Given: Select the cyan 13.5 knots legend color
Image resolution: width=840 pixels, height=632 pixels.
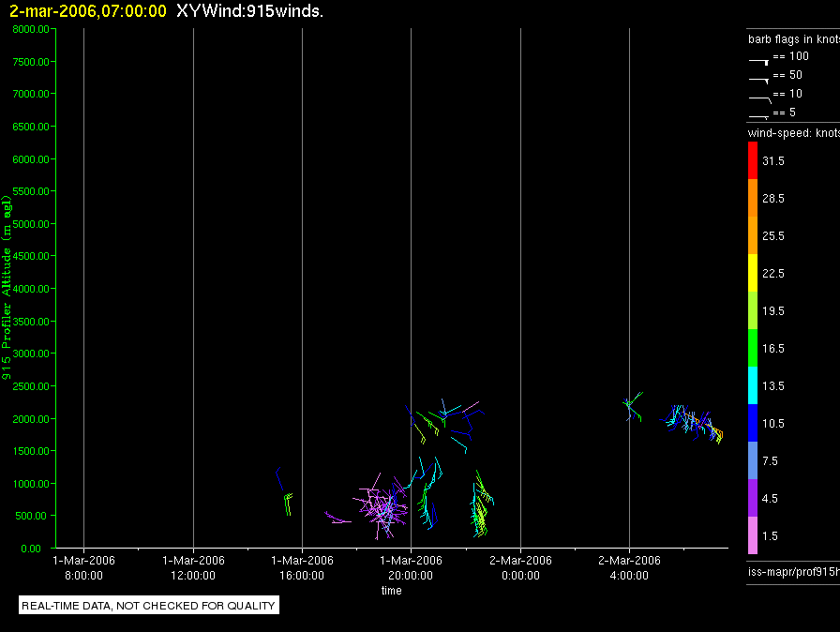Looking at the screenshot, I should click(x=753, y=385).
